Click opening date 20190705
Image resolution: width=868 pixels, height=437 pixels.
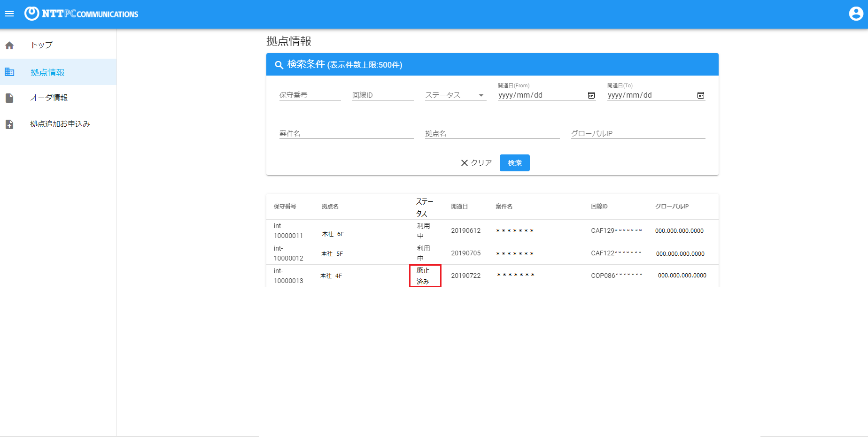click(466, 253)
